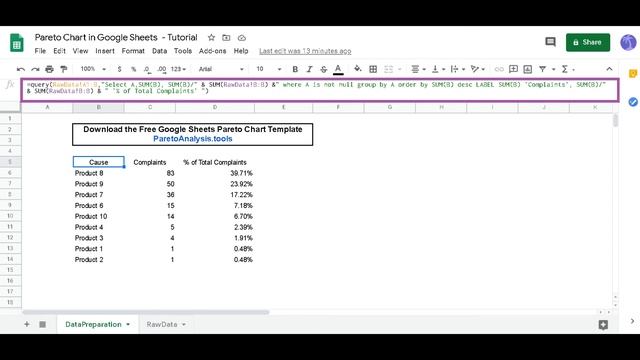The height and width of the screenshot is (360, 640).
Task: Open the Format menu
Action: coord(133,51)
